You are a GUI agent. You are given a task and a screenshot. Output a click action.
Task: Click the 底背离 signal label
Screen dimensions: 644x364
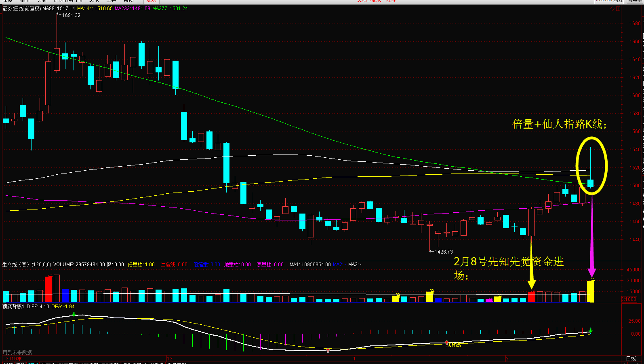pyautogui.click(x=453, y=345)
